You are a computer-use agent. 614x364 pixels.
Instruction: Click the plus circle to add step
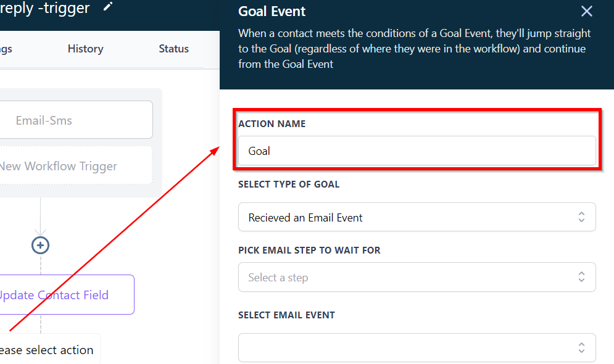[x=40, y=246]
